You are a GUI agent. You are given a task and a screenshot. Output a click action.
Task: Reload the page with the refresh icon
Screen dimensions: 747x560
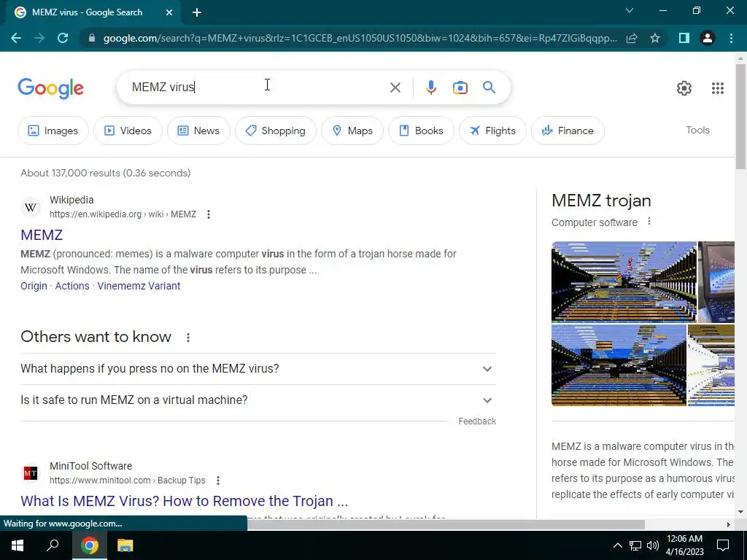pos(63,38)
